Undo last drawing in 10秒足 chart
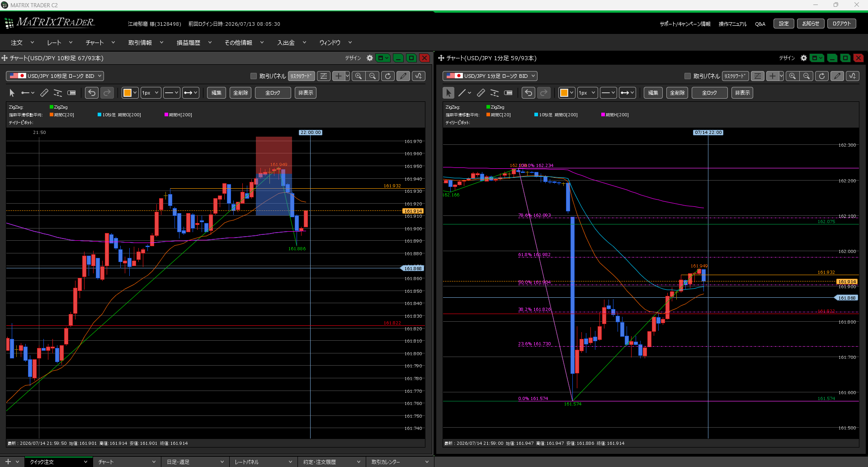 (x=92, y=93)
